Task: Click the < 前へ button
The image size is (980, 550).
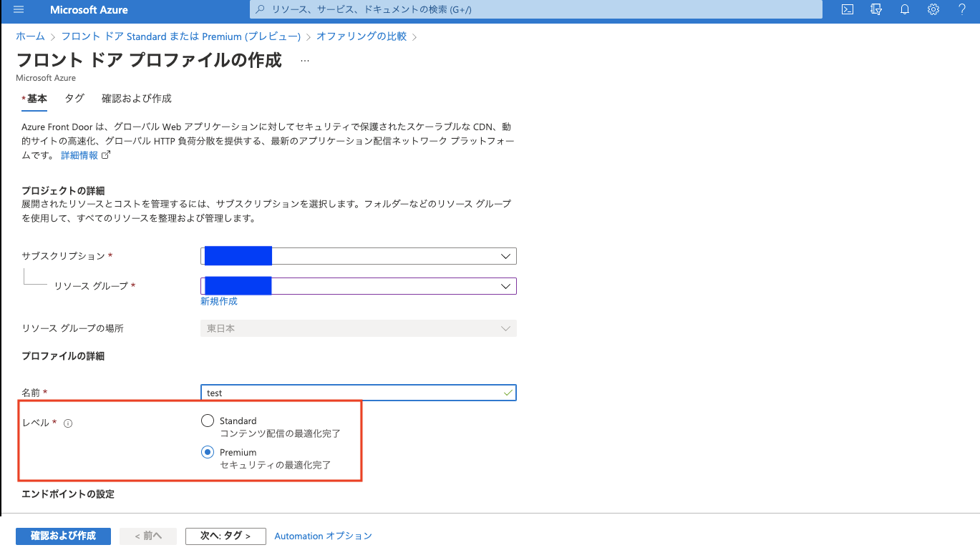Action: [148, 536]
